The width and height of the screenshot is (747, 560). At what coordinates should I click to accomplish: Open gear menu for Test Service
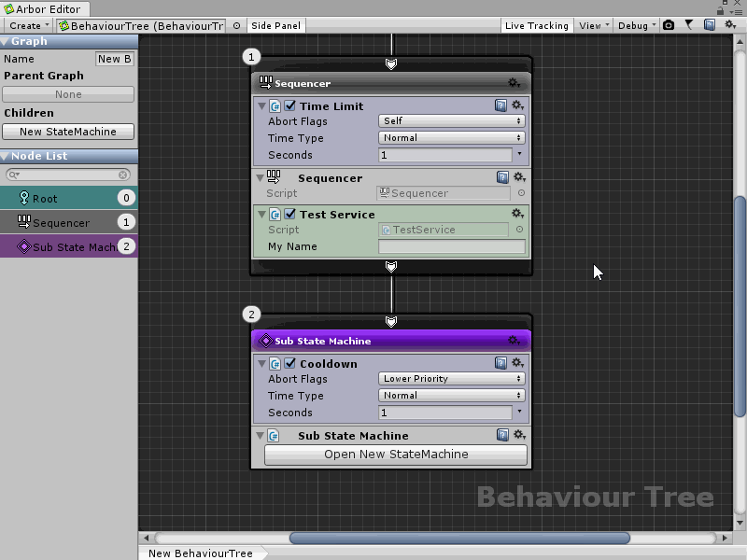(519, 214)
